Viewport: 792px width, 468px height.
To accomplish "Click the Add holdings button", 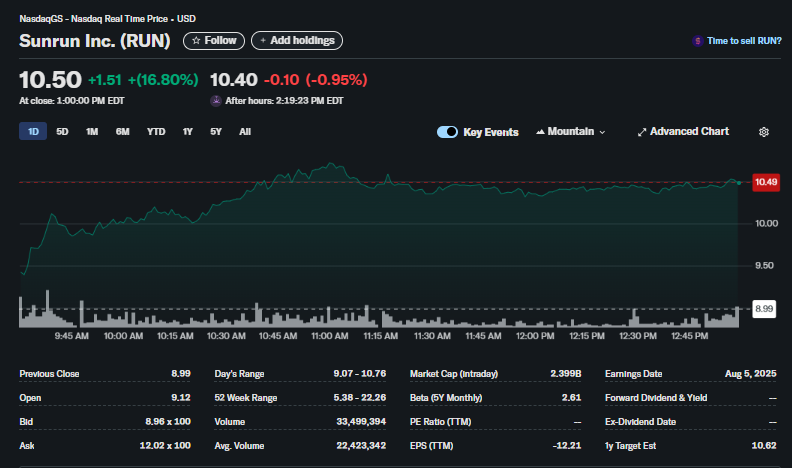I will [x=297, y=40].
